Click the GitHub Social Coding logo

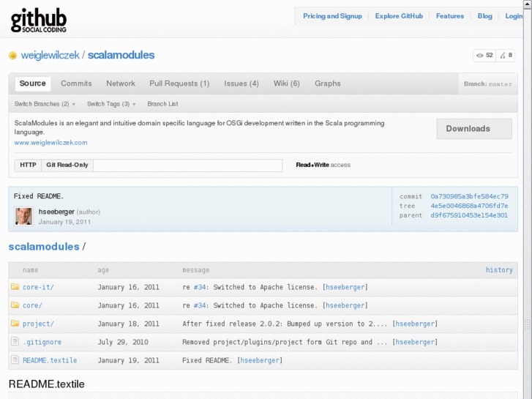tap(38, 20)
